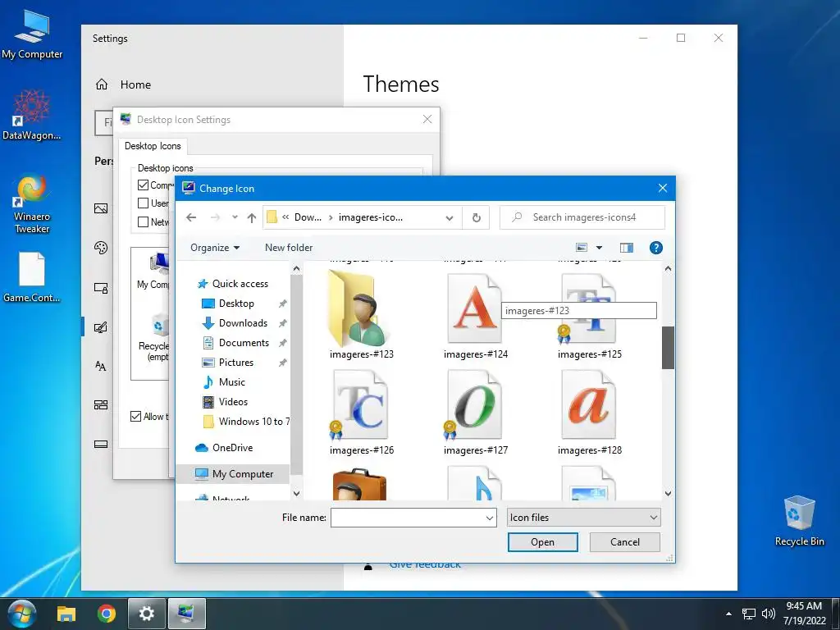Viewport: 840px width, 630px height.
Task: Click the Forward arrow in Change Icon dialog
Action: click(215, 217)
